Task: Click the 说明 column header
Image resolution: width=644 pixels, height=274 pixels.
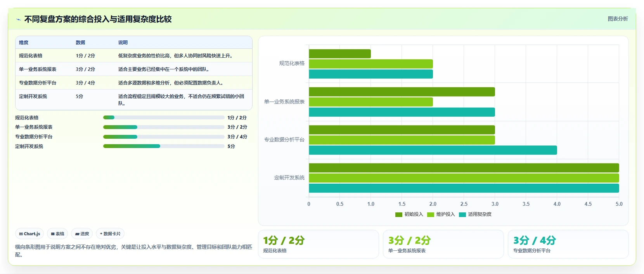Action: 123,43
